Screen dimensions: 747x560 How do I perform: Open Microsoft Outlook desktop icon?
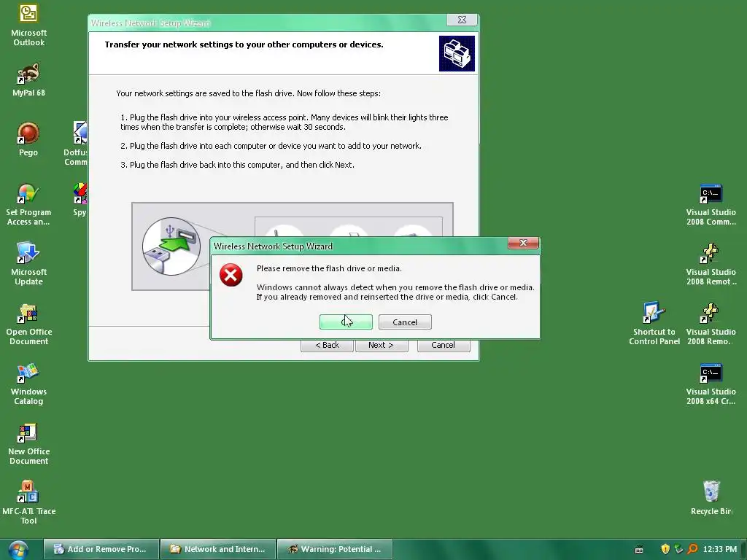pyautogui.click(x=28, y=26)
